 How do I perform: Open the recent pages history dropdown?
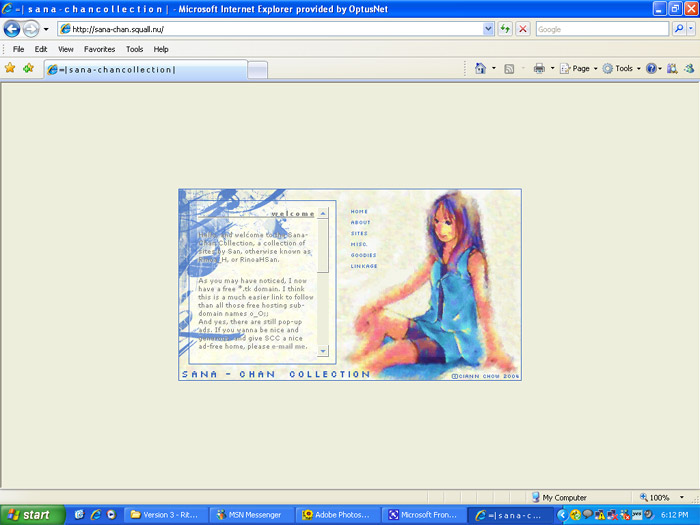coord(46,29)
